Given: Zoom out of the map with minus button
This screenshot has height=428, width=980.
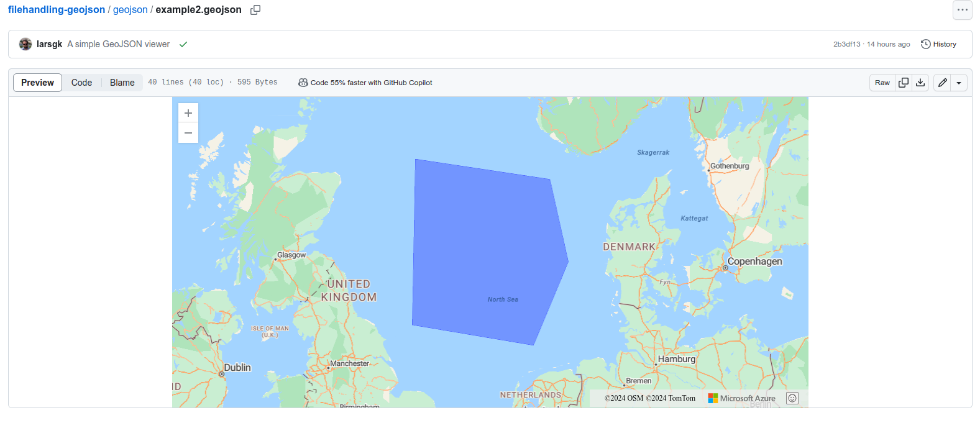Looking at the screenshot, I should (188, 133).
